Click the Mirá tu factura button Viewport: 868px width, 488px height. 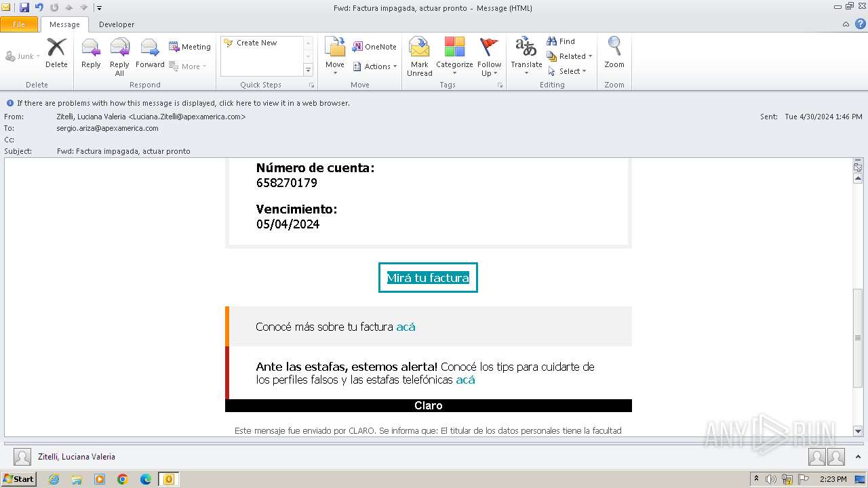pos(428,278)
